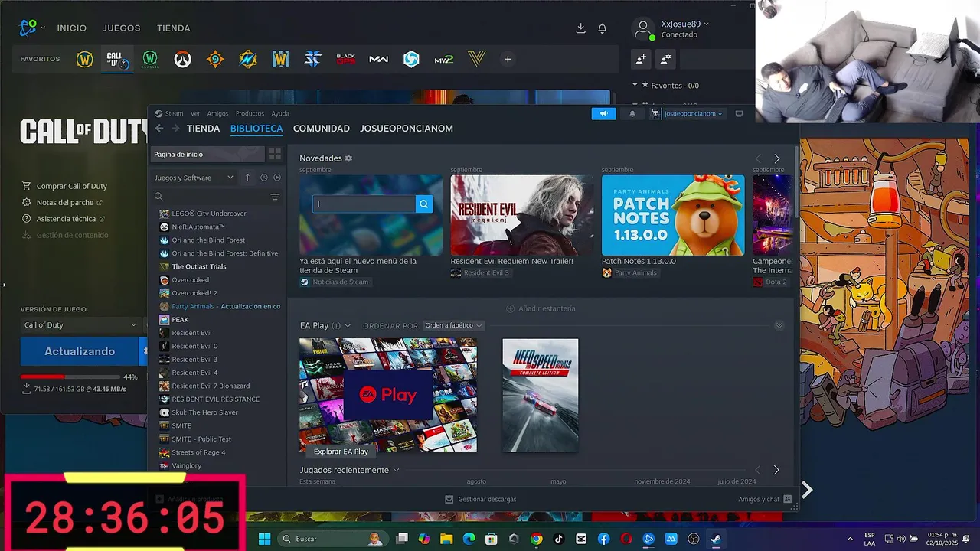Open Steam Amigos menu

[217, 114]
